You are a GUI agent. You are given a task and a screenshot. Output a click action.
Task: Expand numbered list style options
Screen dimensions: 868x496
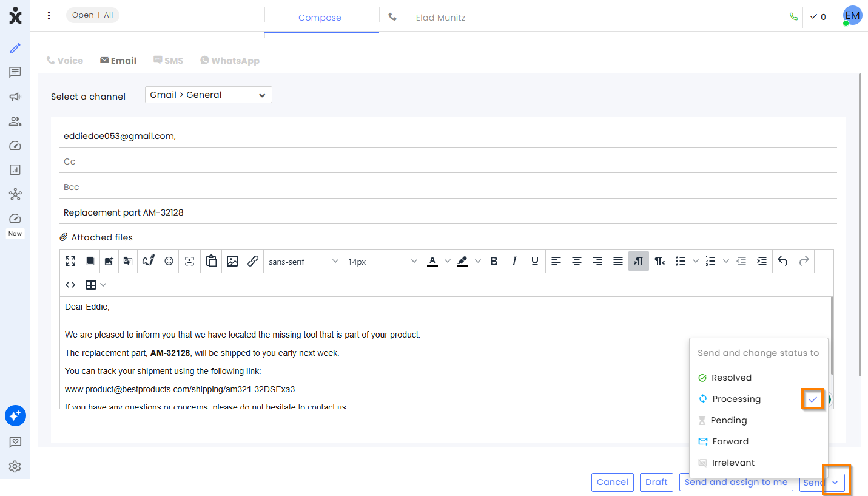pyautogui.click(x=725, y=261)
